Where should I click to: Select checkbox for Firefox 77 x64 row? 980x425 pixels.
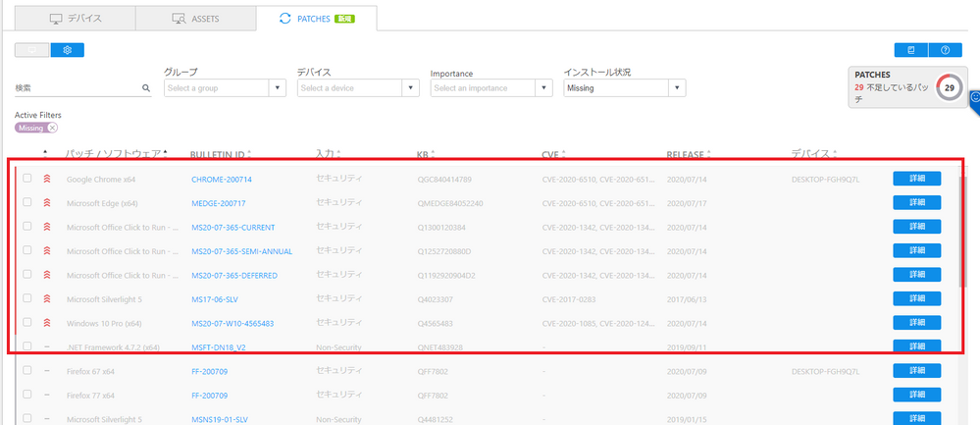[26, 394]
